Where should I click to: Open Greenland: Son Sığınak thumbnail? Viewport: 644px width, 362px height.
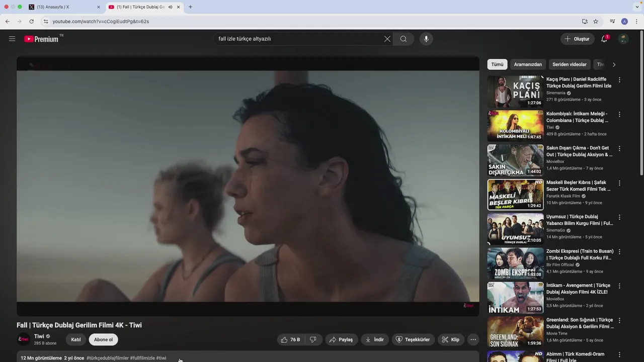click(515, 332)
